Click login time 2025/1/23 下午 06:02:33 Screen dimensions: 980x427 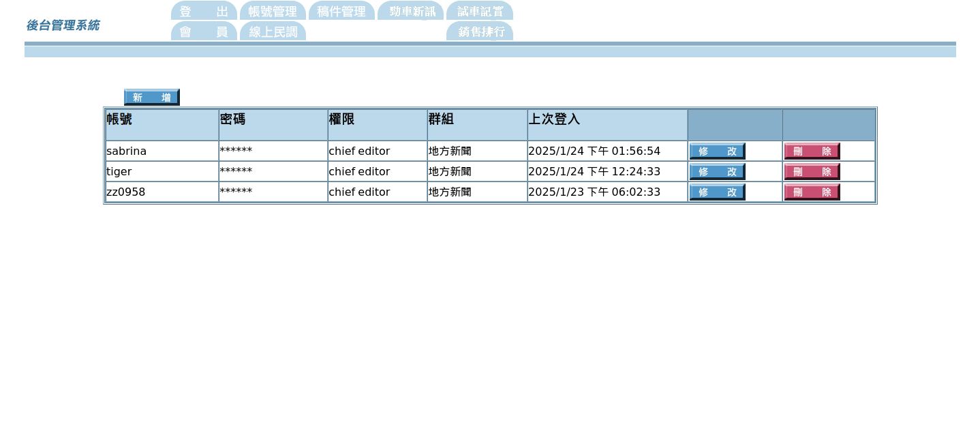594,192
